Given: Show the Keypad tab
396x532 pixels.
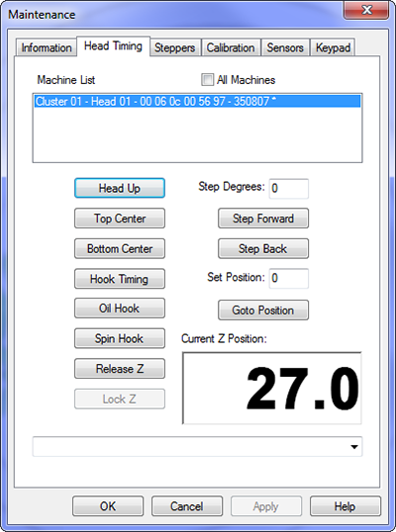Looking at the screenshot, I should coord(333,47).
